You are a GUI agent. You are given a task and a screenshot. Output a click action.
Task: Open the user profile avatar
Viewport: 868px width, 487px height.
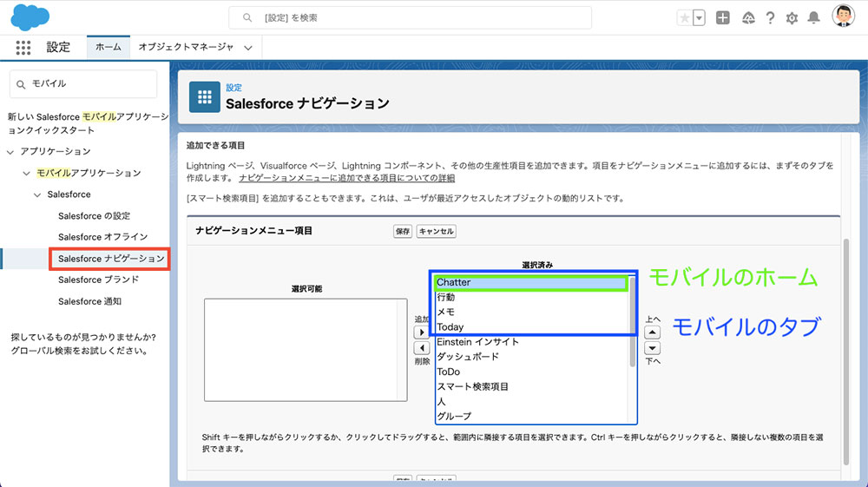pyautogui.click(x=843, y=16)
